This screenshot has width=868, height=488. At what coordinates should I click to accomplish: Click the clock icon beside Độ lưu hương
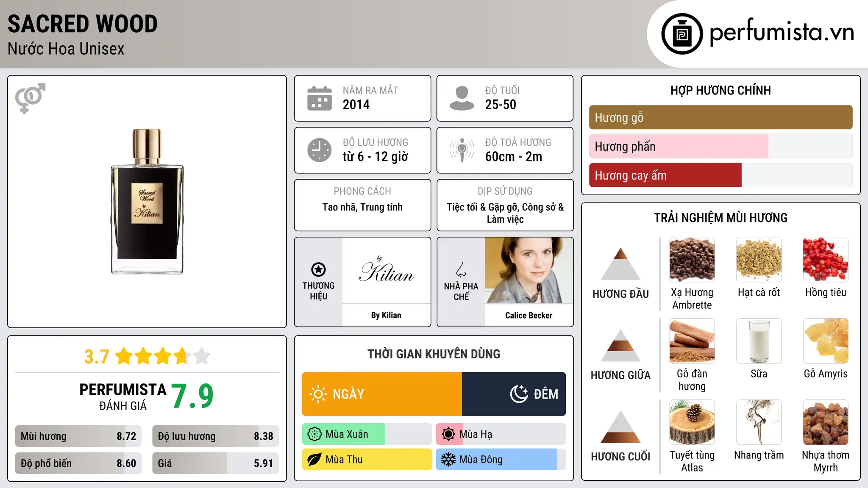coord(320,150)
